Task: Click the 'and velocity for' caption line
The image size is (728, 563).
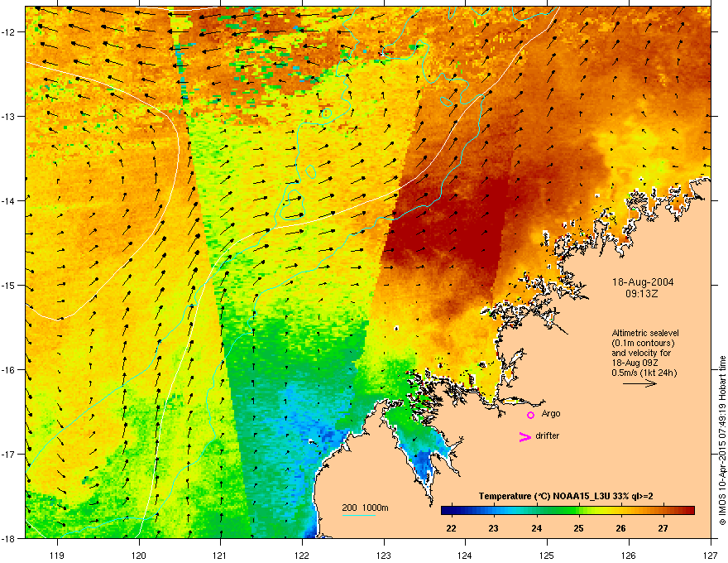Action: point(640,353)
